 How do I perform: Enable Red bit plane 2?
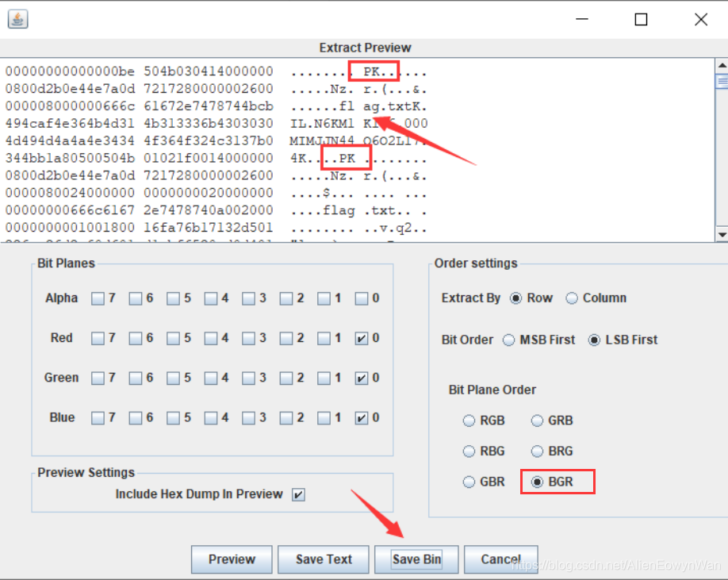(x=286, y=338)
